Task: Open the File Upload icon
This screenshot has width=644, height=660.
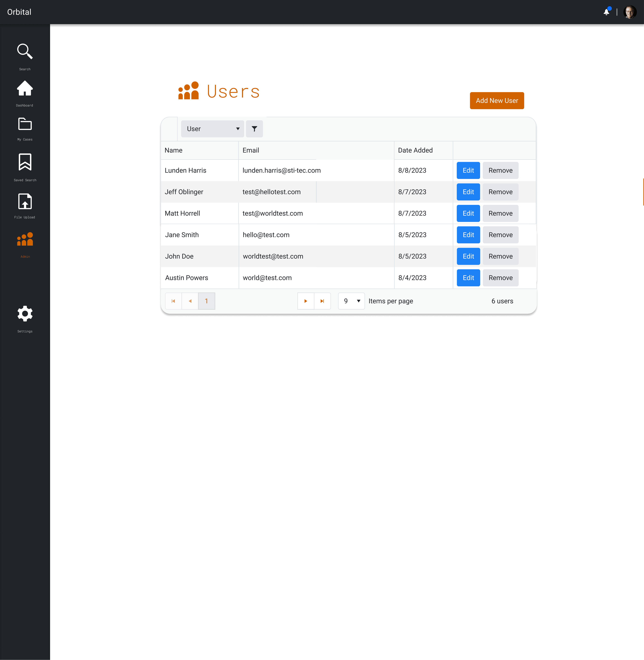Action: click(x=25, y=202)
